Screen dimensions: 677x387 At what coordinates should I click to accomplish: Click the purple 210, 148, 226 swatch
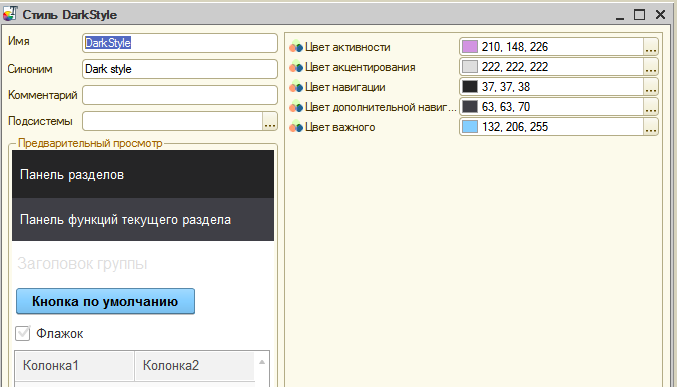[470, 47]
